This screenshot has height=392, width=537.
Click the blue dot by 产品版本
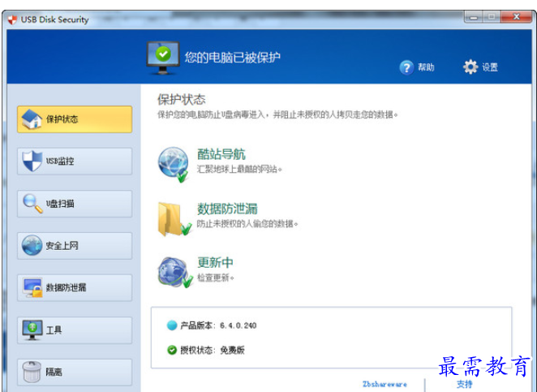(172, 325)
